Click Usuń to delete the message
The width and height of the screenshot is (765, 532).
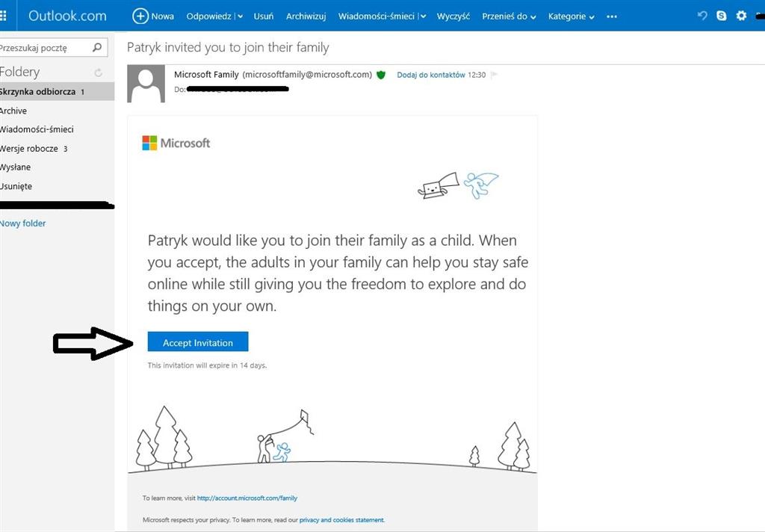pyautogui.click(x=264, y=16)
